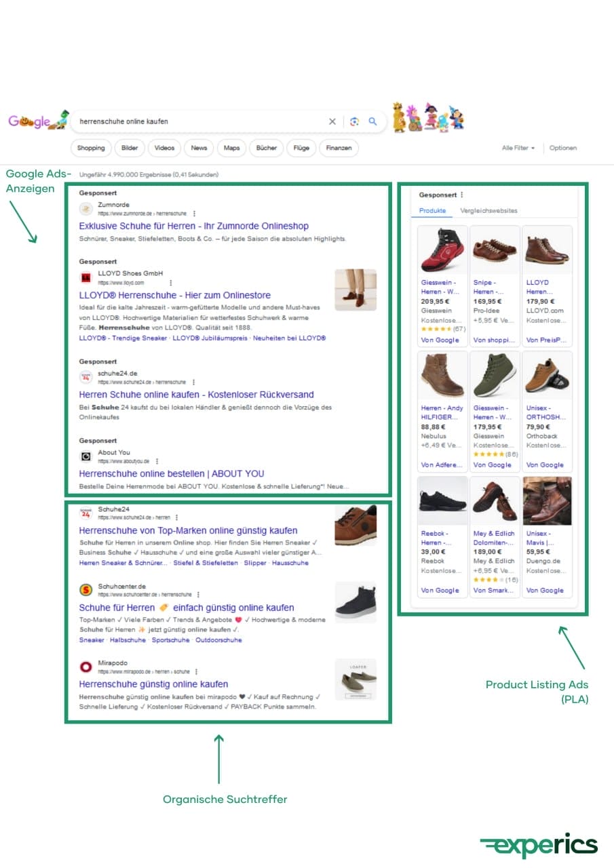
Task: Click the Halloween doodle characters
Action: coord(429,117)
